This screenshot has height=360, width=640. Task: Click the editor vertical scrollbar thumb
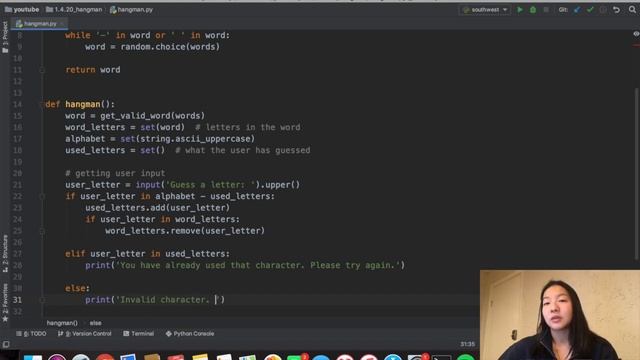tap(636, 173)
